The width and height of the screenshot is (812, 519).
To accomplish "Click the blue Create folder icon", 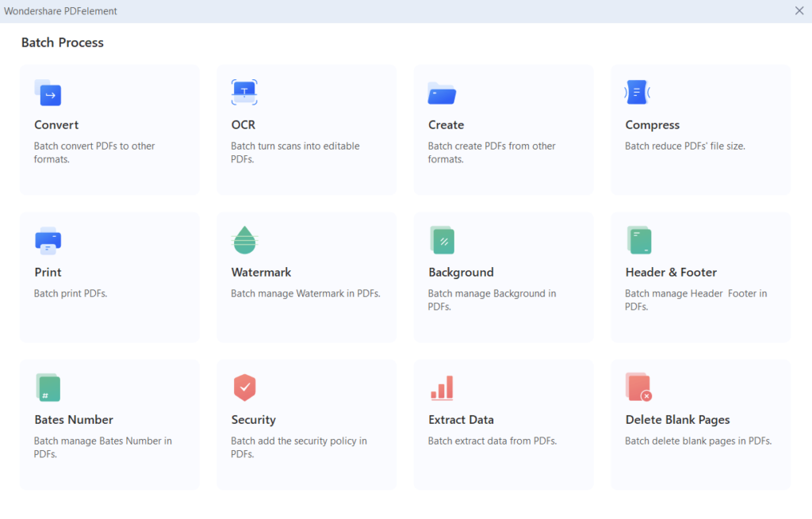I will point(442,93).
